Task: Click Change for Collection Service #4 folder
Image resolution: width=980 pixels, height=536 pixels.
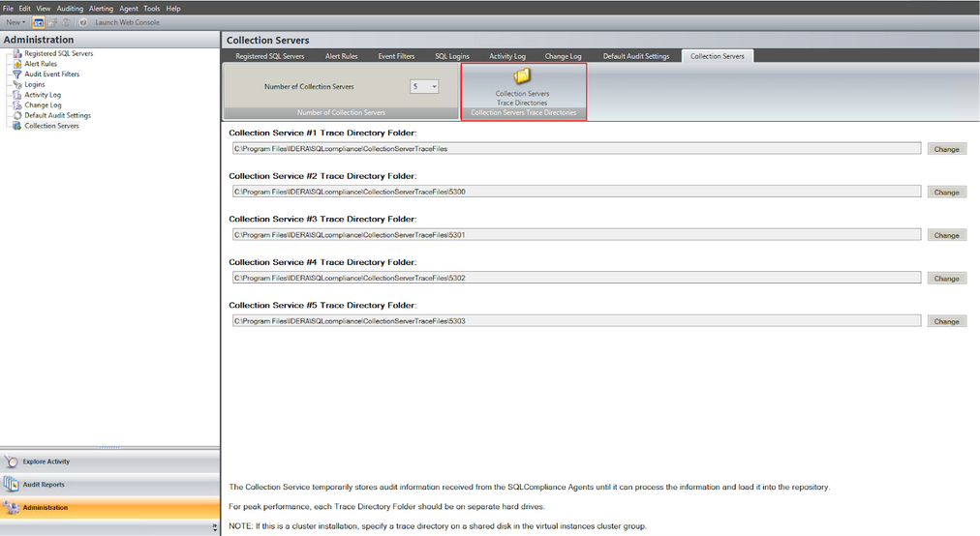Action: coord(946,279)
